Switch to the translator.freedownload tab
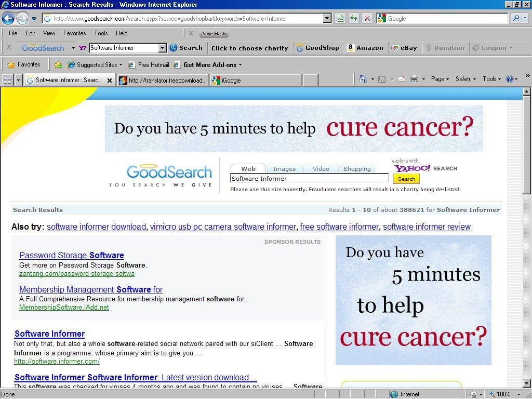This screenshot has height=399, width=532. pos(163,81)
